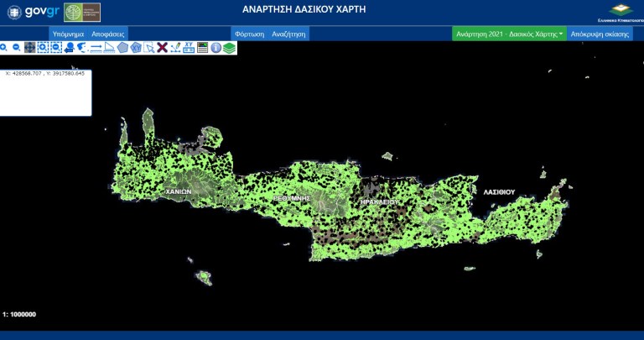Open the Αποφάσεις menu item
Viewport: 644px width, 340px height.
tap(108, 34)
